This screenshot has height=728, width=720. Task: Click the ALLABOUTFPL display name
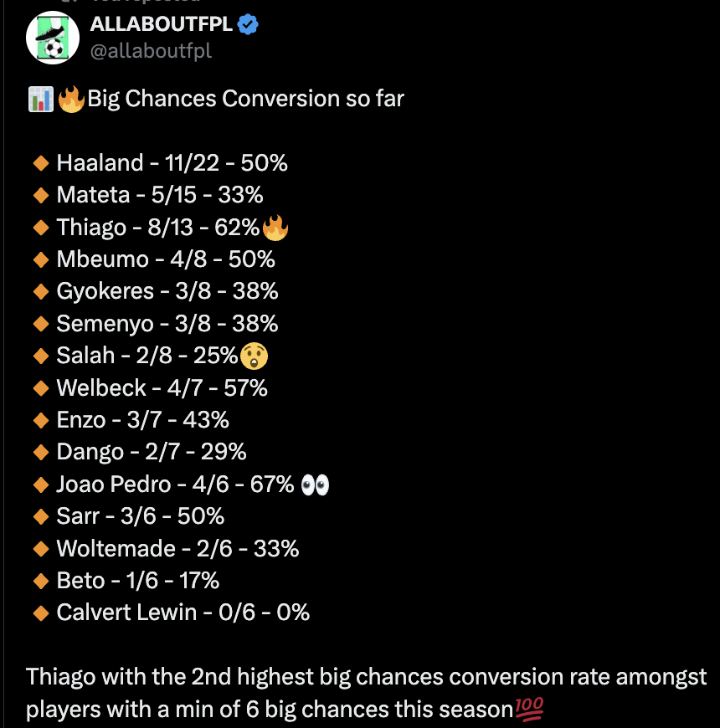[x=162, y=25]
